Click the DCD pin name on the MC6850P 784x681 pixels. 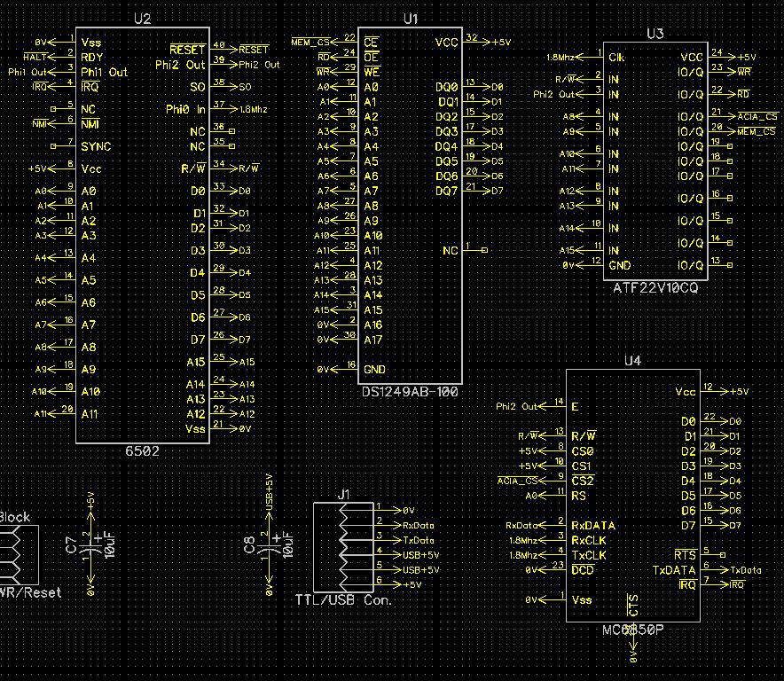coord(583,570)
